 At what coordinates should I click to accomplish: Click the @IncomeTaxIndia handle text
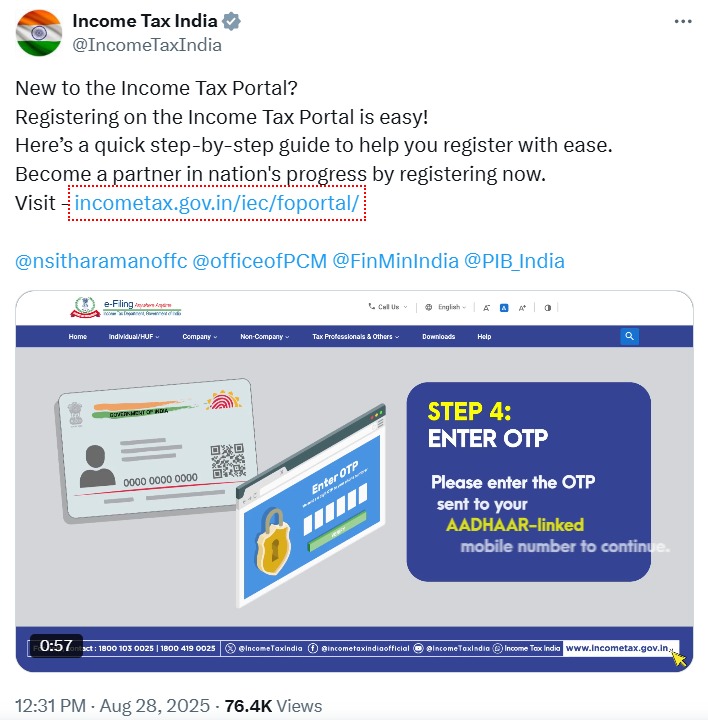click(147, 45)
